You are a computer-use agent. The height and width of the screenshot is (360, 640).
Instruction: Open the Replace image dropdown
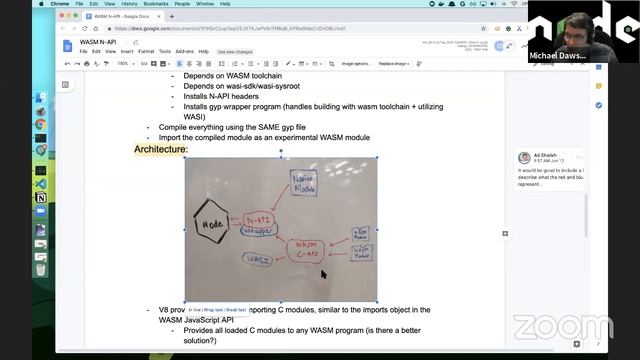(394, 64)
